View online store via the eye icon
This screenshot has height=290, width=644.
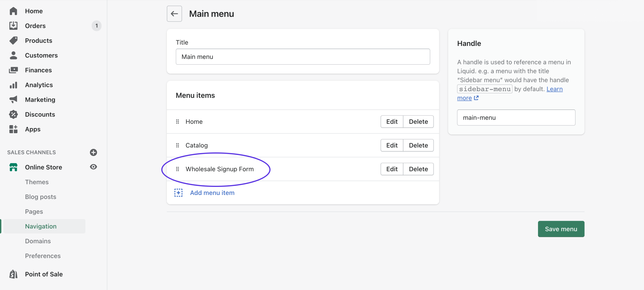93,167
